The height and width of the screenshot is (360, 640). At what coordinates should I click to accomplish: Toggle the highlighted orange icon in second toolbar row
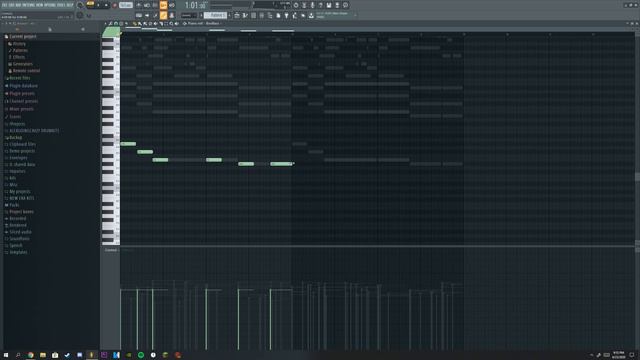[163, 15]
